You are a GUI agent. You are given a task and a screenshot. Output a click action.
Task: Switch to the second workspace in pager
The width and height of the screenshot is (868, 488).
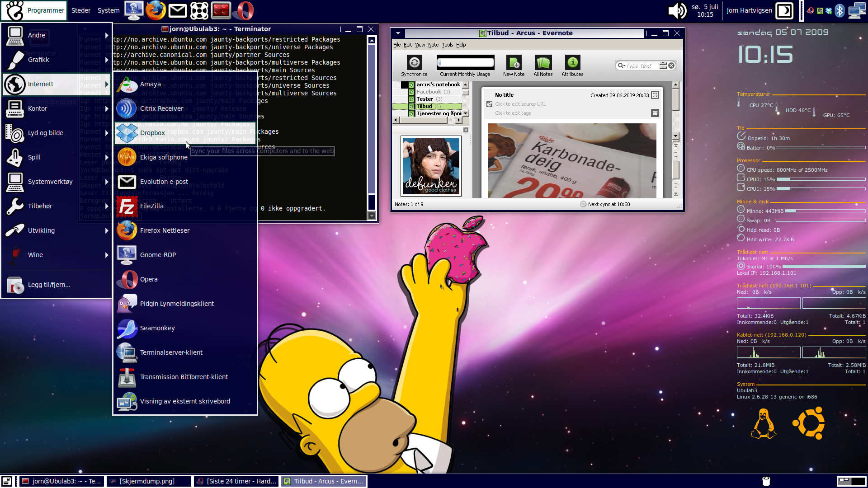[x=858, y=481]
